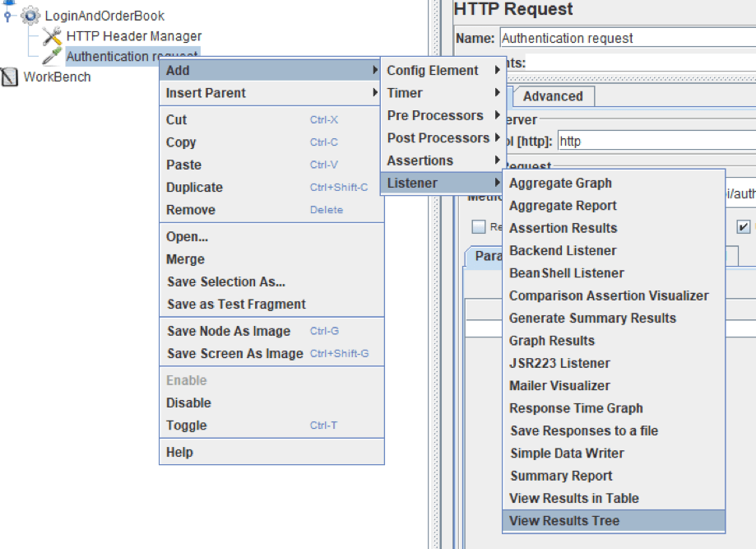Add Summary Report listener

coord(614,476)
